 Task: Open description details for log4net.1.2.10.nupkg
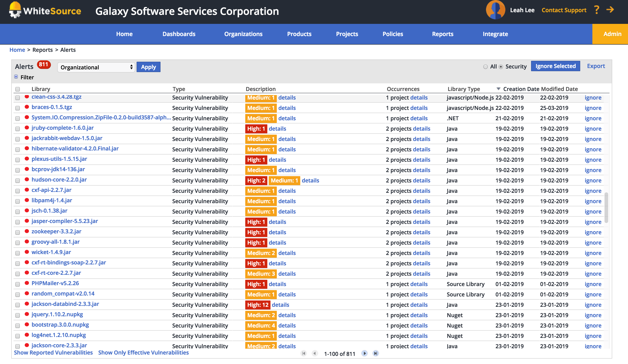[287, 336]
